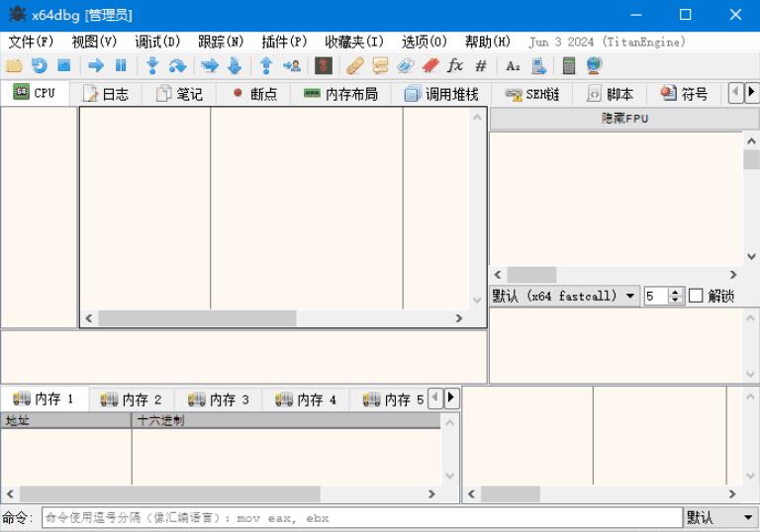Click the Step Into icon

pos(152,65)
